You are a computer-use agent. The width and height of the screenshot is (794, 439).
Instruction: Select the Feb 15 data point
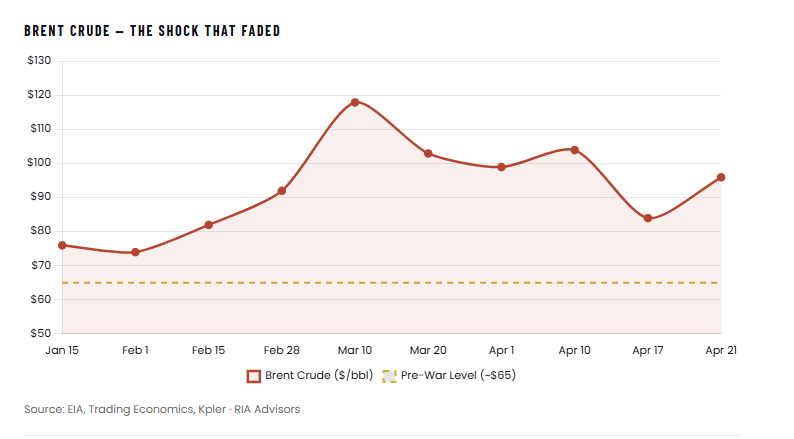pos(208,225)
